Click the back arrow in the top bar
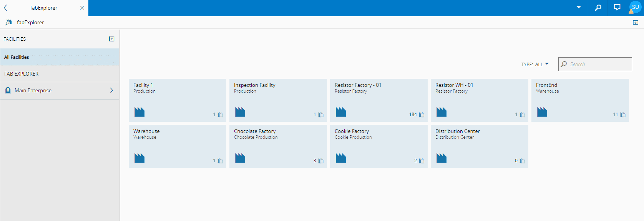The image size is (644, 221). [5, 8]
